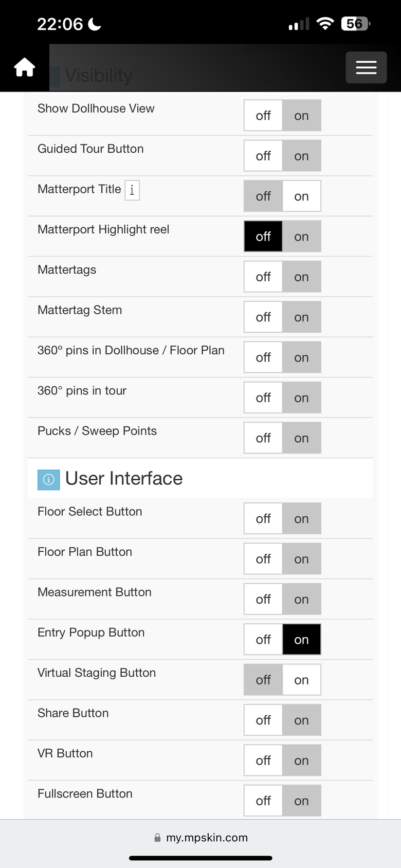Turn on Pucks / Sweep Points

click(x=302, y=438)
